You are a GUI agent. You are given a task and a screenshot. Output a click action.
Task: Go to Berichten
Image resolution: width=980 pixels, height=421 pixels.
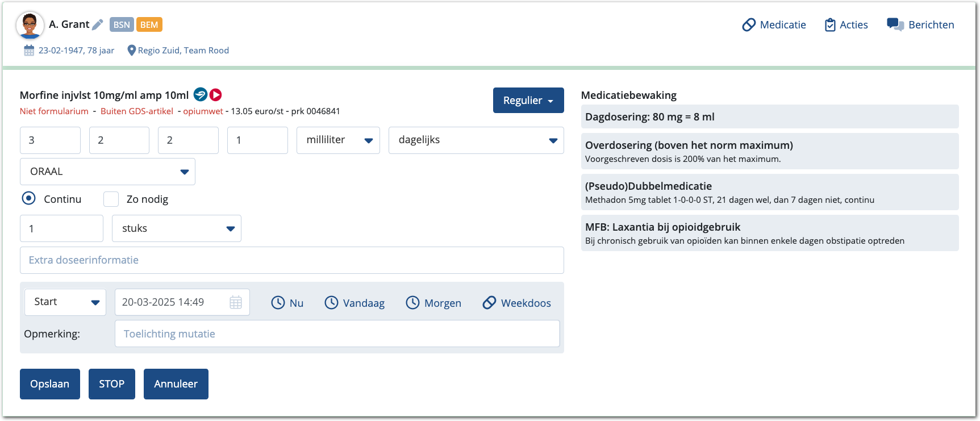tap(920, 24)
